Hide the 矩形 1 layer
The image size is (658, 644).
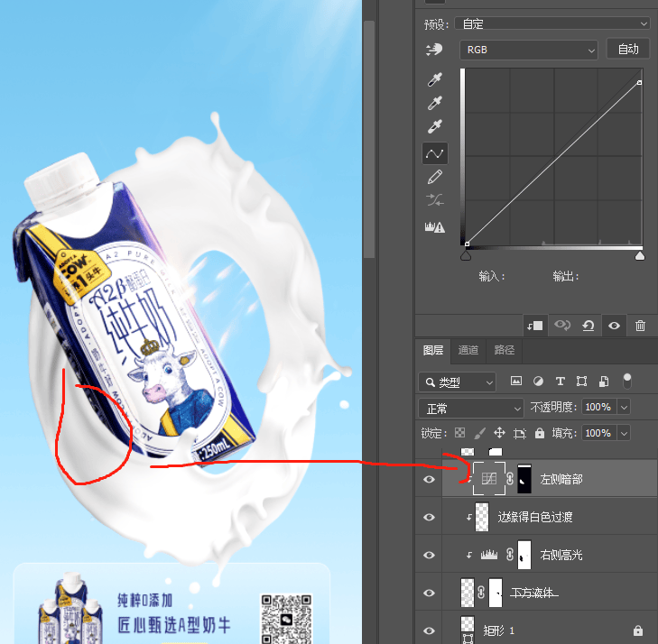click(429, 630)
